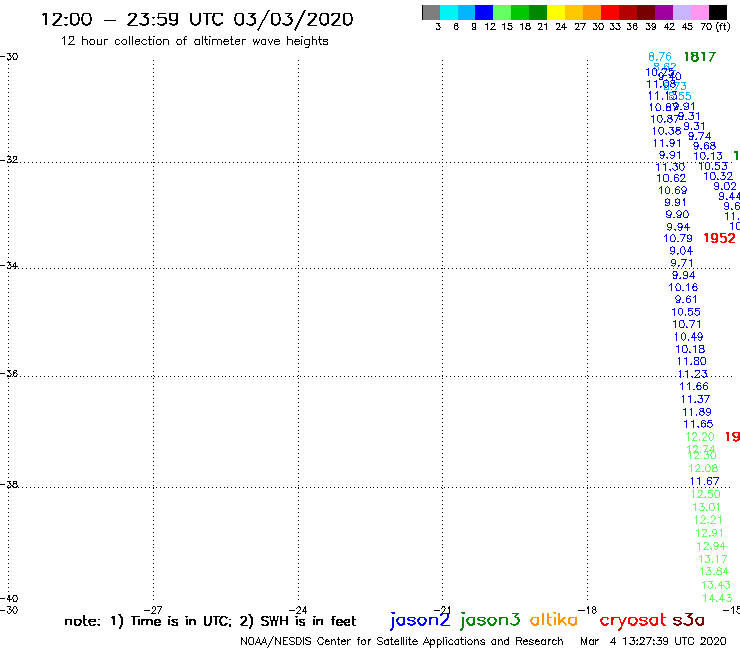The image size is (740, 650).
Task: Click the orange swatch in the color scale
Action: 592,12
